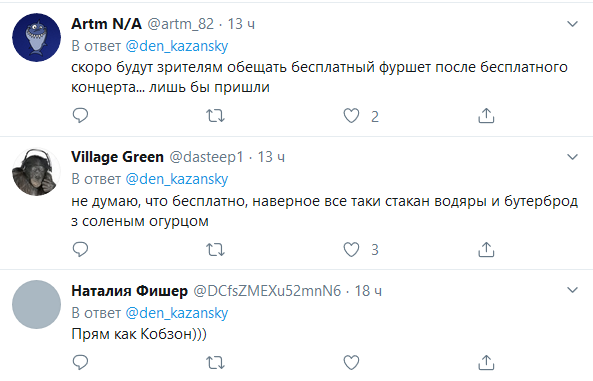Retweet the Artm N/A tweet
593x381 pixels.
215,116
